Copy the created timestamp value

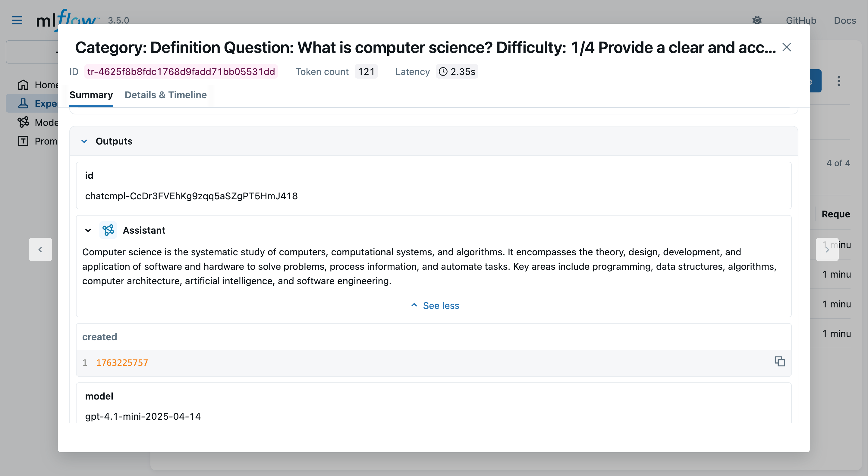(x=779, y=362)
